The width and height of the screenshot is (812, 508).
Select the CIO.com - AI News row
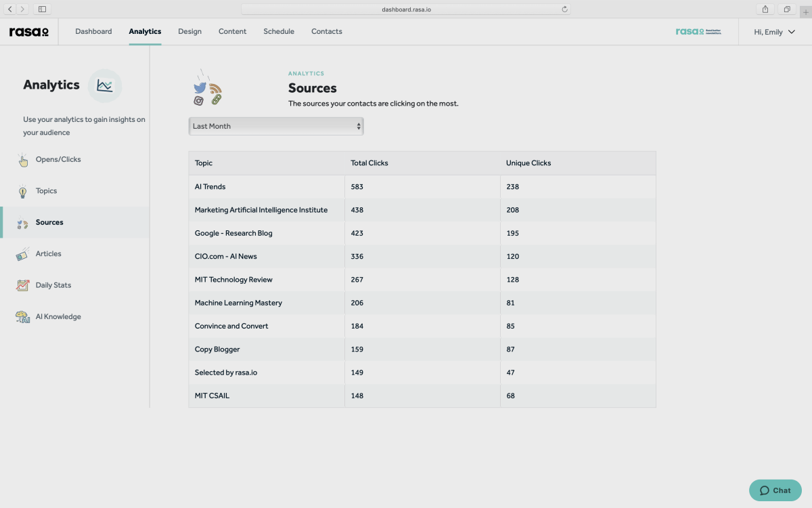click(x=422, y=256)
